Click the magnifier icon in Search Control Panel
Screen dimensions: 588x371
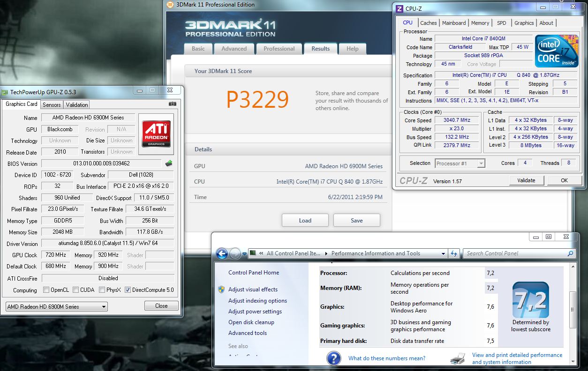(x=570, y=253)
